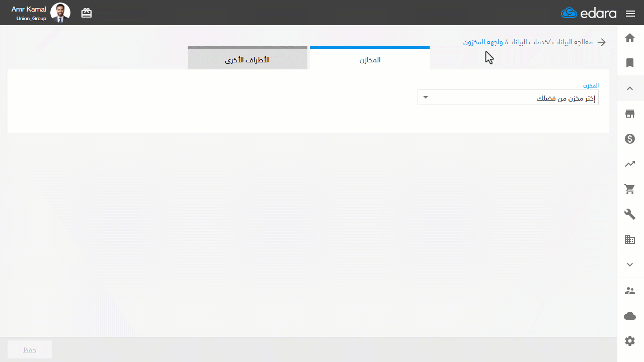Open the إختر مخزن من فضلك dropdown

click(508, 98)
